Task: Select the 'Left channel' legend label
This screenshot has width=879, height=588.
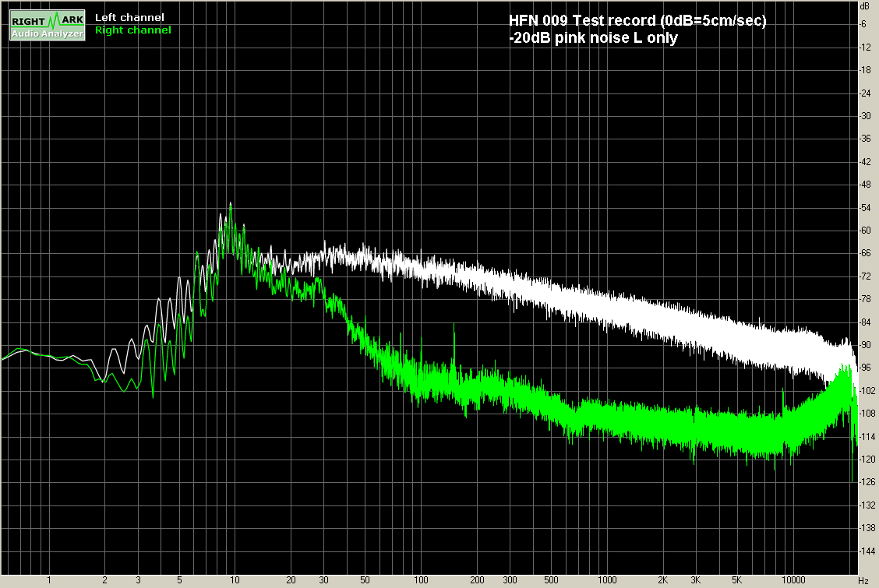Action: (129, 17)
